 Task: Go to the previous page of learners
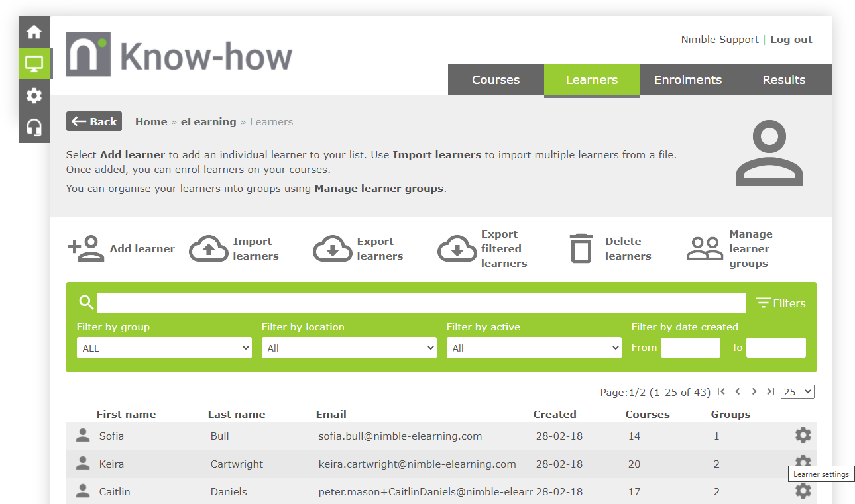[x=738, y=391]
